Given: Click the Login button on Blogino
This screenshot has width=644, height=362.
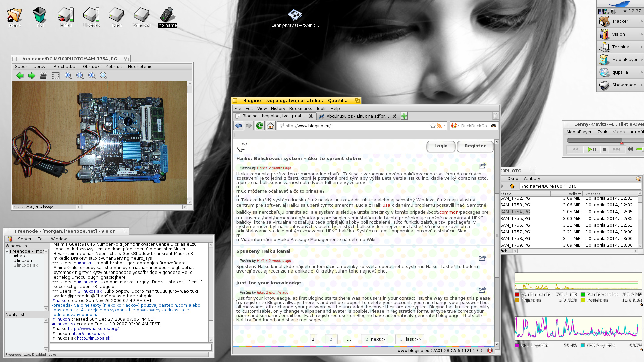Looking at the screenshot, I should [x=441, y=146].
